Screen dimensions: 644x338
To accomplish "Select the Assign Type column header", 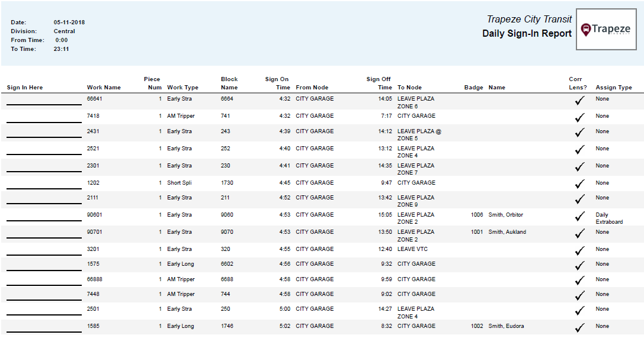I will point(614,88).
